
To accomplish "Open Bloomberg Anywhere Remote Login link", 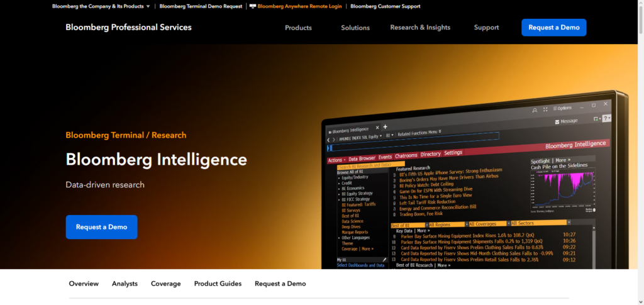I will (x=299, y=6).
